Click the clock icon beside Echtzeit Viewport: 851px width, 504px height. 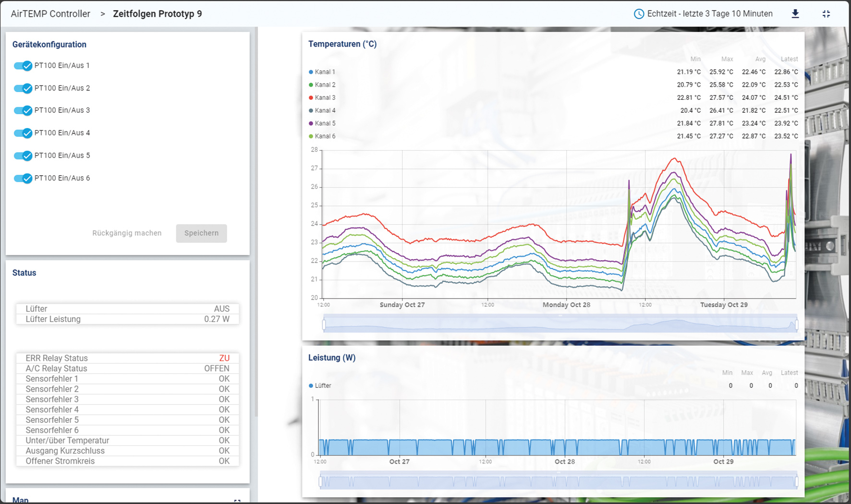click(639, 14)
